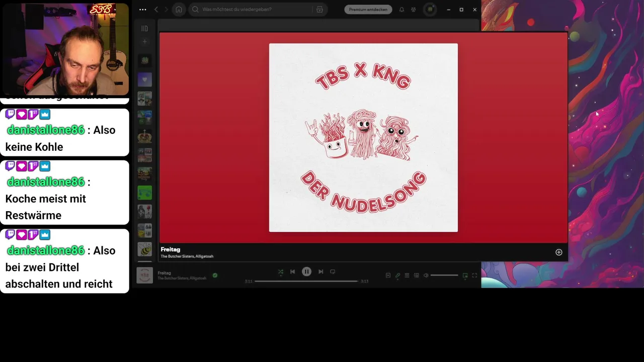This screenshot has height=362, width=644.
Task: Click the magnifier search icon
Action: (196, 10)
